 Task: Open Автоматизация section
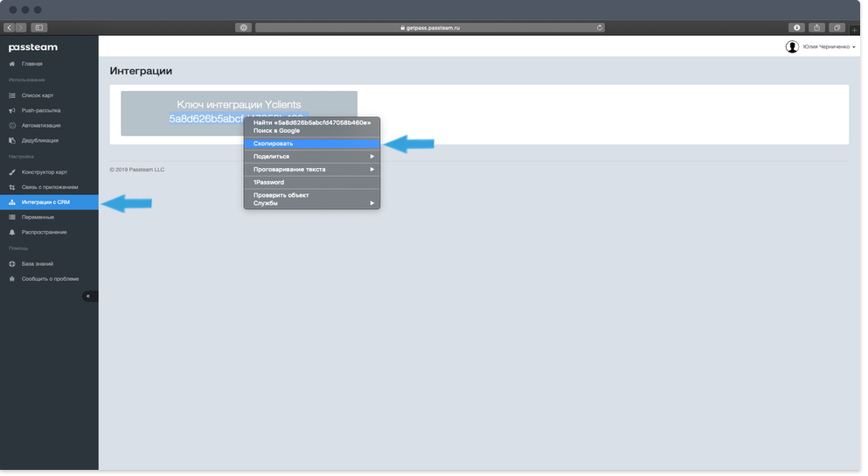pyautogui.click(x=41, y=126)
